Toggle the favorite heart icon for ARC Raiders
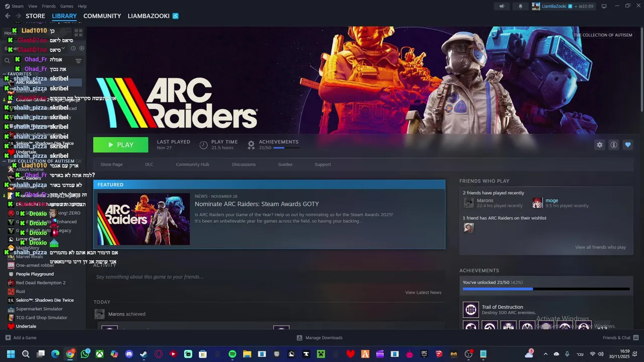Screen dimensions: 644x362 628,145
